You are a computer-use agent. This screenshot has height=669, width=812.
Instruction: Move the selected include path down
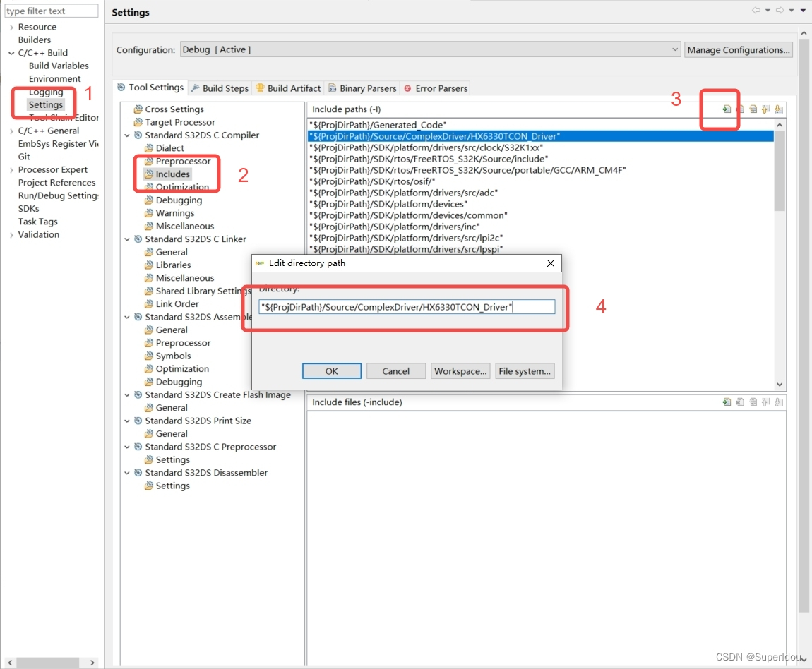(x=779, y=109)
